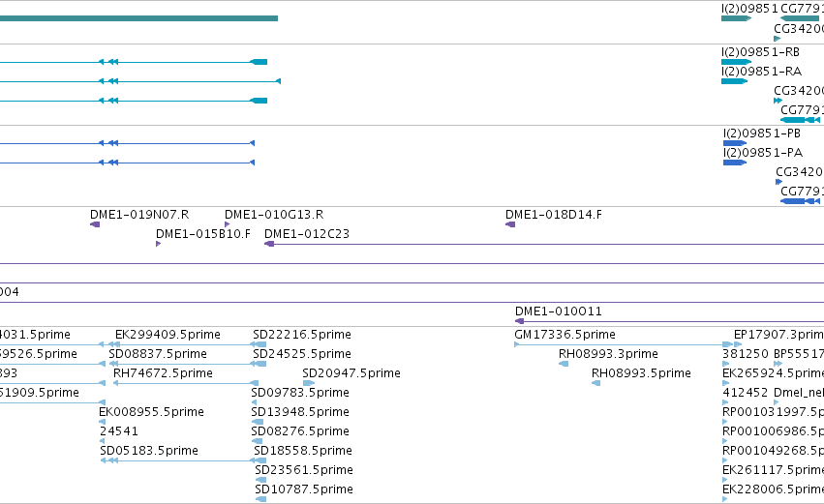The height and width of the screenshot is (504, 824).
Task: Open the SD22216.5prime feature label
Action: click(302, 335)
